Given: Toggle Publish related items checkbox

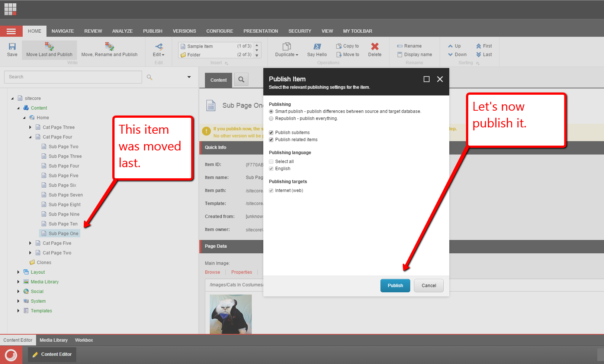Looking at the screenshot, I should point(271,140).
